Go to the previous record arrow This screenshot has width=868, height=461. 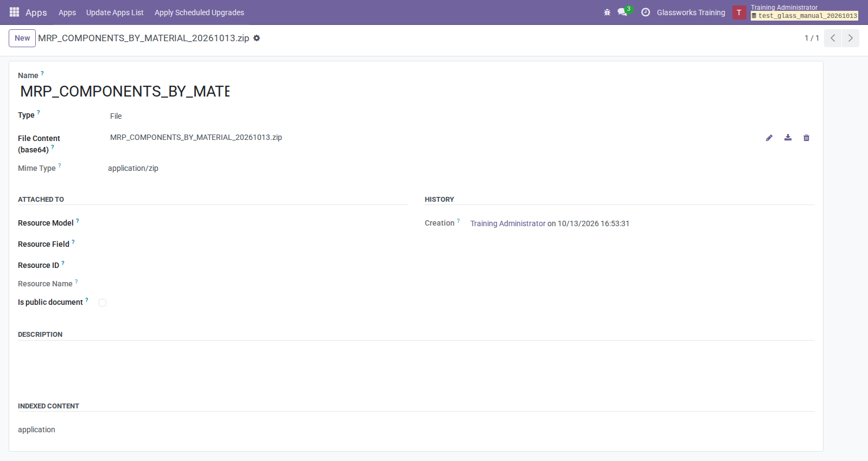click(x=833, y=38)
